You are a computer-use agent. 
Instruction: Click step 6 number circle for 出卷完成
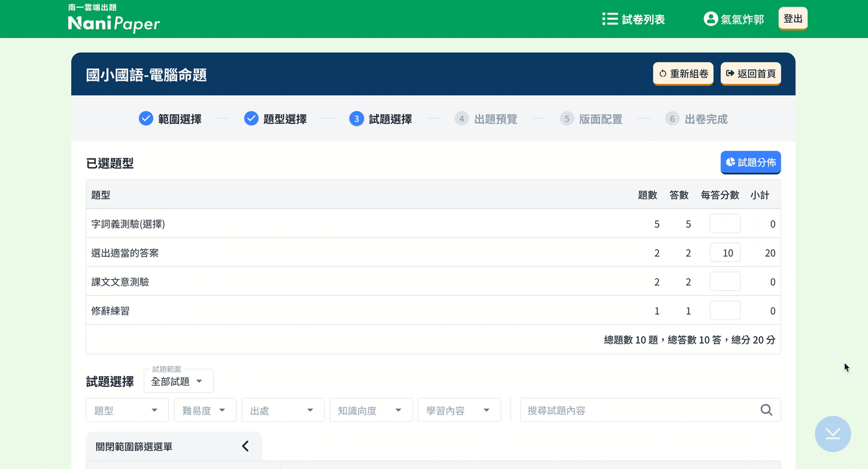click(672, 119)
